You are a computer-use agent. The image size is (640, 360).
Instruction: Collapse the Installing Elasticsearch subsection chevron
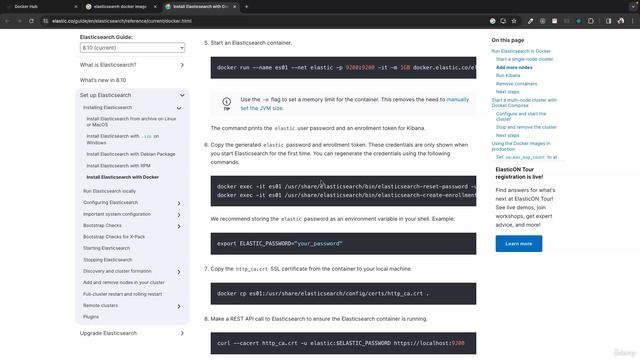(x=179, y=108)
